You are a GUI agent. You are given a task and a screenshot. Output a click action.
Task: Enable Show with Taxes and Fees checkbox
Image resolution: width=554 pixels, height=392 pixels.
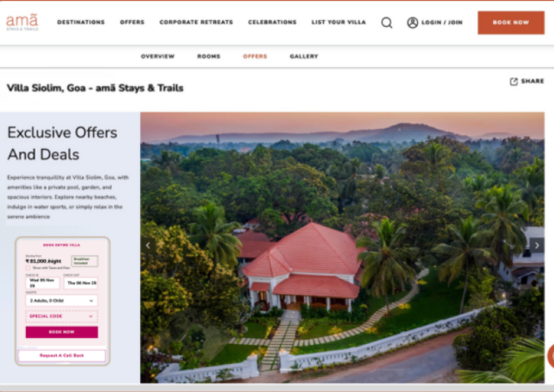tap(28, 268)
